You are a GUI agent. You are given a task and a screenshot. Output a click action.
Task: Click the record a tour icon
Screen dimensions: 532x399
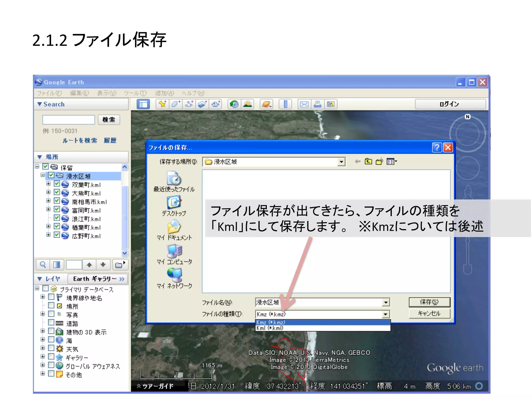pos(216,104)
